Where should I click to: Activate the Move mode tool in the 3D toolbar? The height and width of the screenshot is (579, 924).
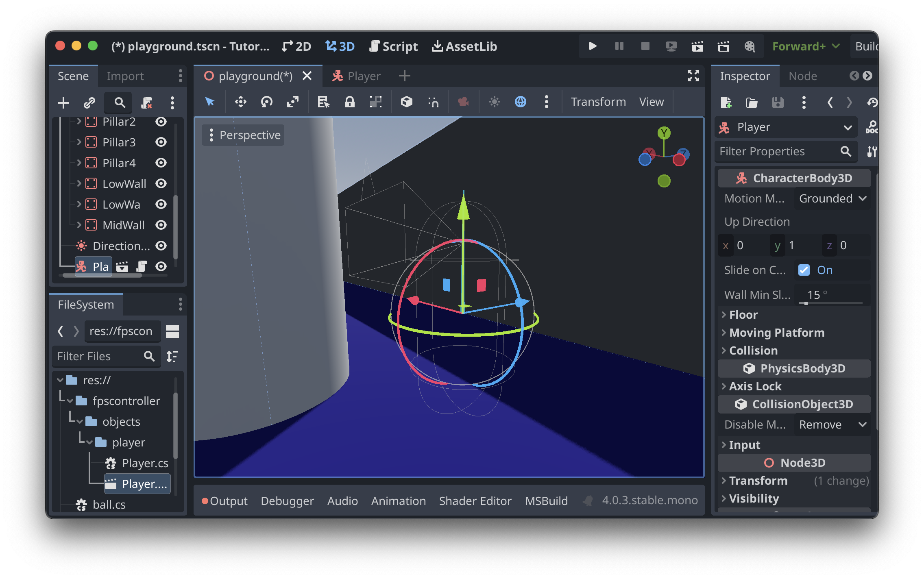click(240, 102)
